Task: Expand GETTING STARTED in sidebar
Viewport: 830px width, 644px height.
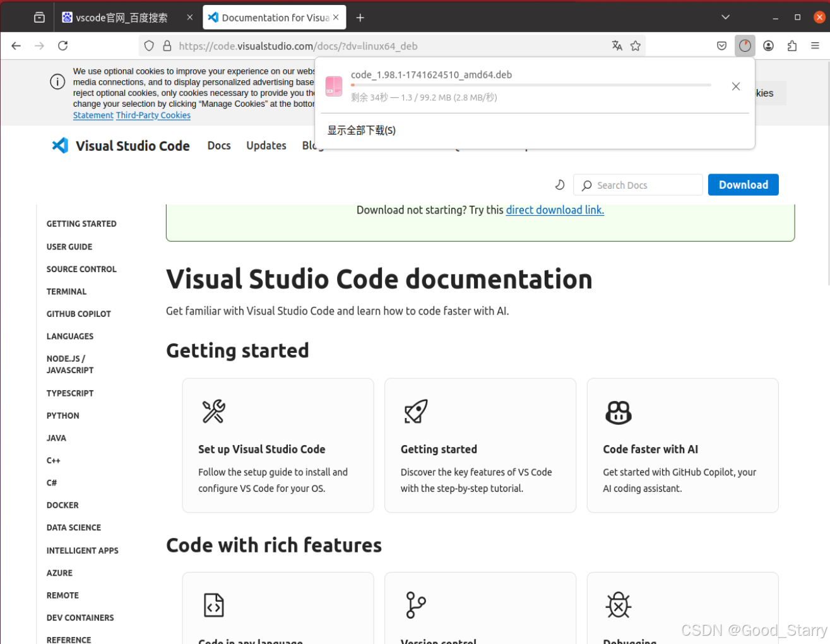Action: (81, 224)
